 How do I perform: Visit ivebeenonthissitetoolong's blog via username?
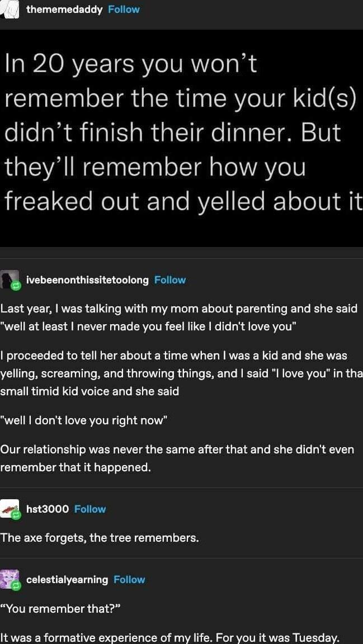pos(87,280)
